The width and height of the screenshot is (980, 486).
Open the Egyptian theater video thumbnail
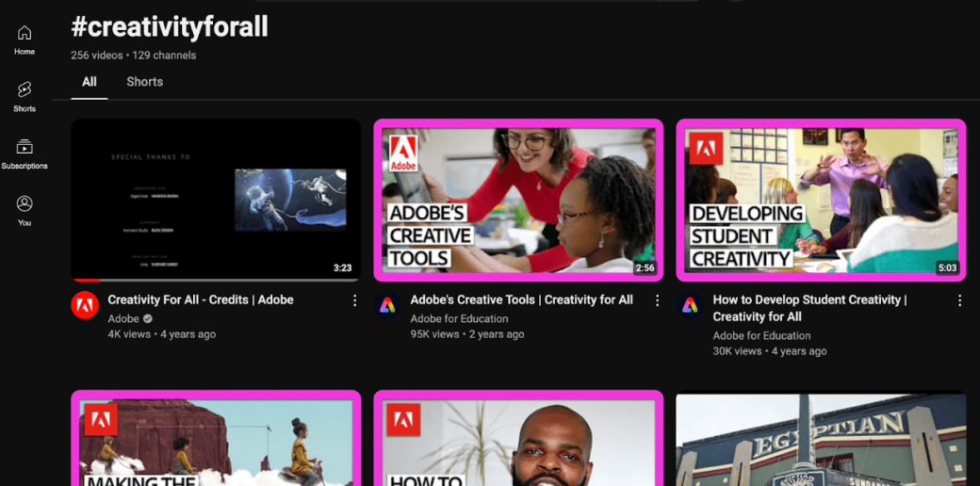pos(821,438)
